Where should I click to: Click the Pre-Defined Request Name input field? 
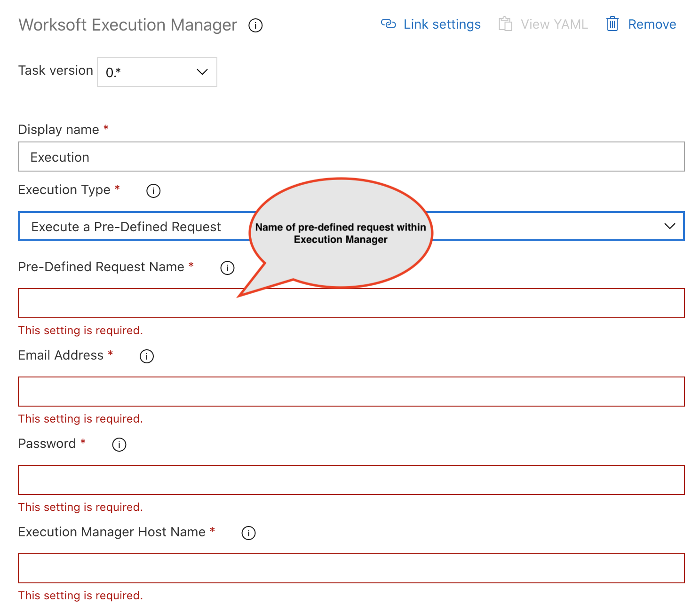click(x=351, y=303)
